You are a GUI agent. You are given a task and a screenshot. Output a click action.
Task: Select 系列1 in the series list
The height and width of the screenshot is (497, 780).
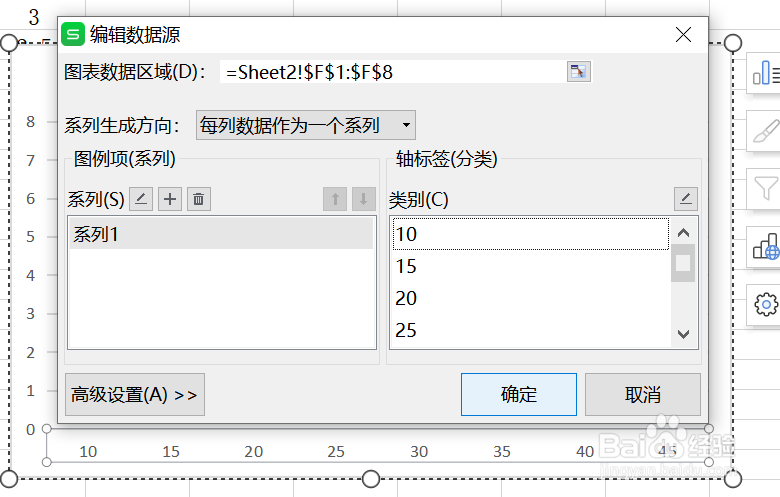coord(220,234)
